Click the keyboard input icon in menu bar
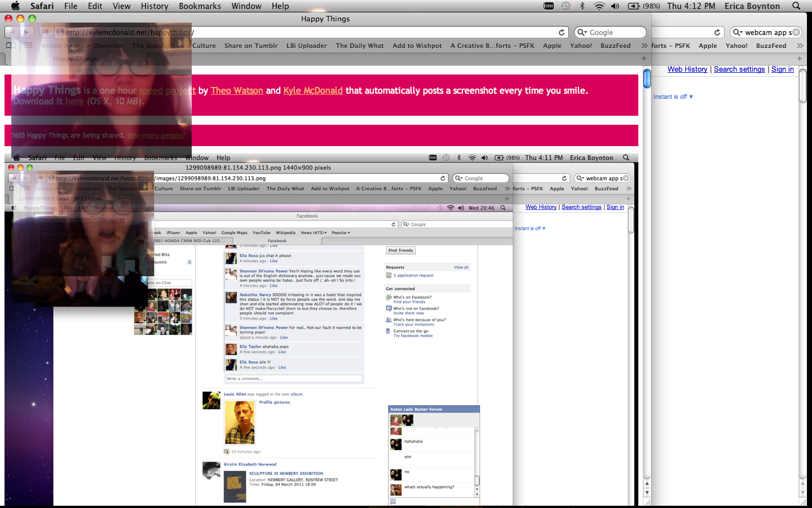The height and width of the screenshot is (508, 812). [548, 6]
